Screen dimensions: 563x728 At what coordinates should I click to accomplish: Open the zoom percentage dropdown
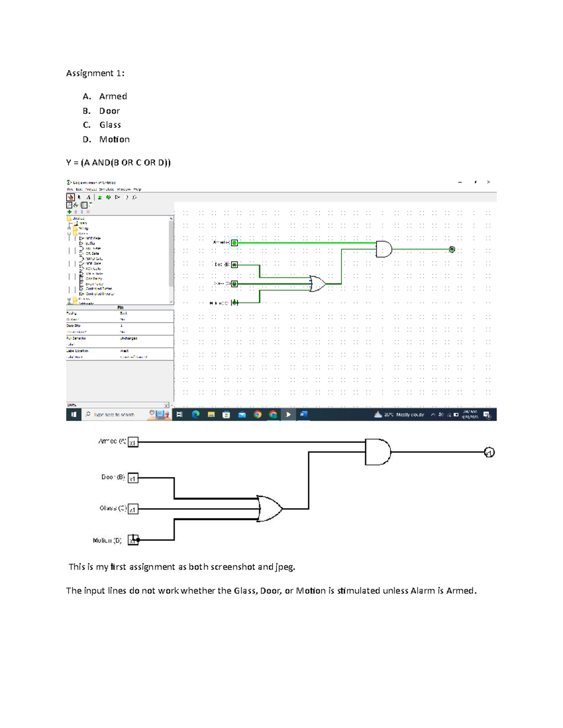[x=167, y=405]
